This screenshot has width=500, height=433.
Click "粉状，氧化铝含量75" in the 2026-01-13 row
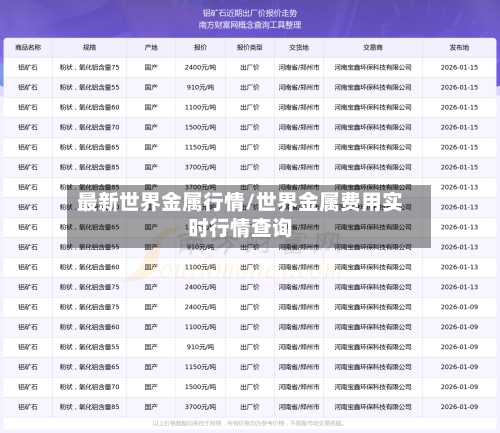click(x=89, y=287)
